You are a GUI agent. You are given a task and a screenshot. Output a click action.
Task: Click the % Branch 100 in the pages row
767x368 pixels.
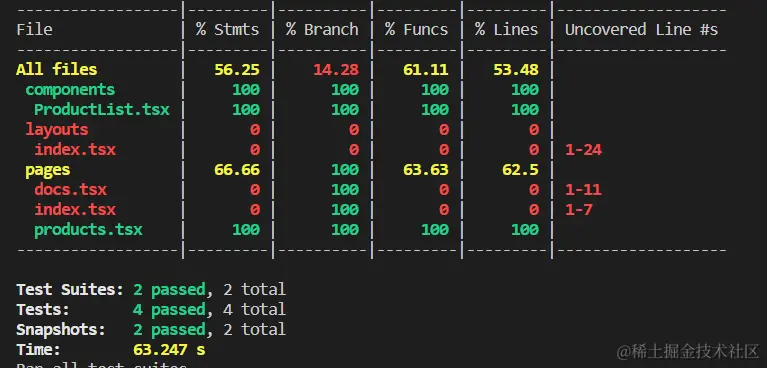point(345,170)
